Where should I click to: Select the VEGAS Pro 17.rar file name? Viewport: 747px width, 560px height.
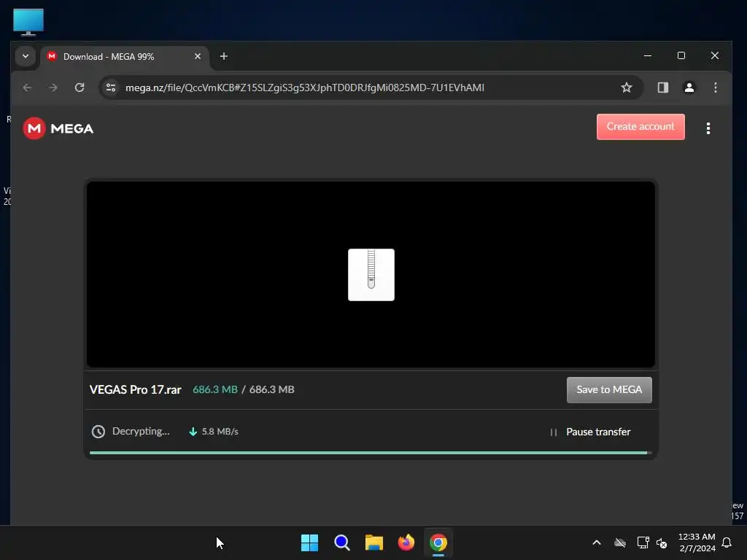coord(135,389)
